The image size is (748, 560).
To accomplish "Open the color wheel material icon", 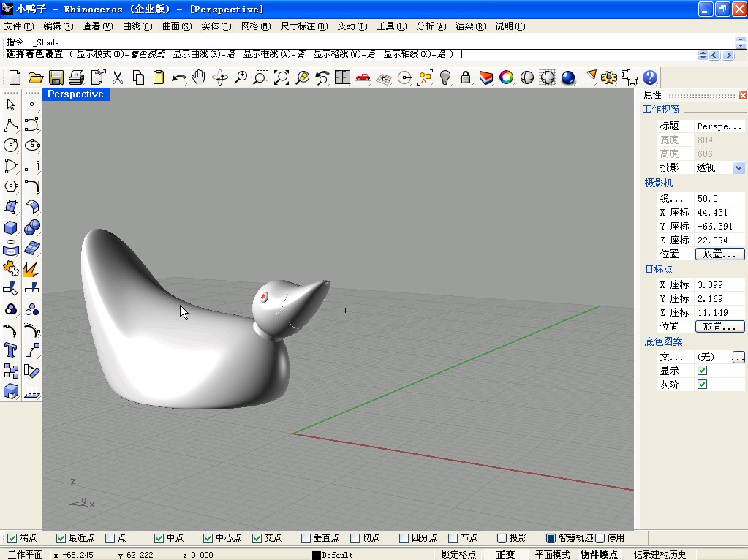I will pyautogui.click(x=506, y=77).
